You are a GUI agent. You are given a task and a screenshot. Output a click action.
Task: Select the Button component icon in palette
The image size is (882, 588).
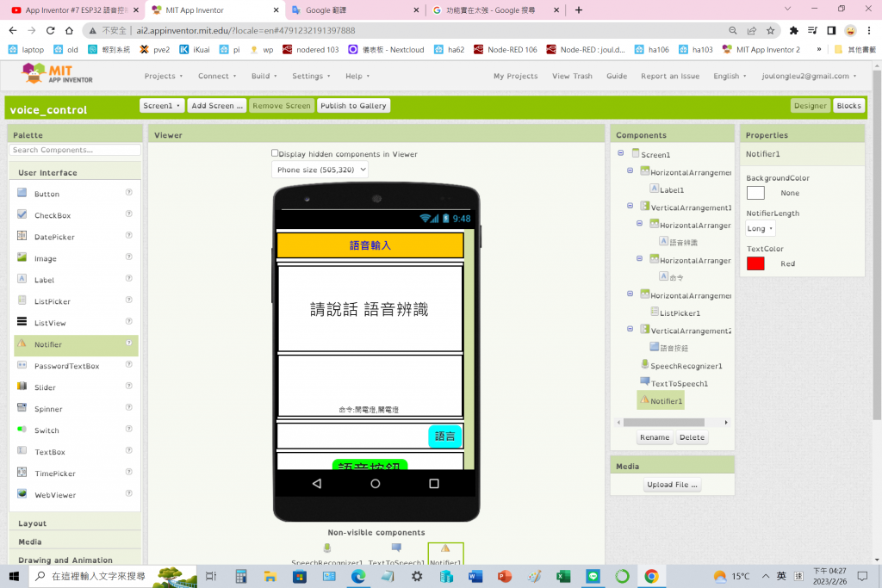point(22,193)
